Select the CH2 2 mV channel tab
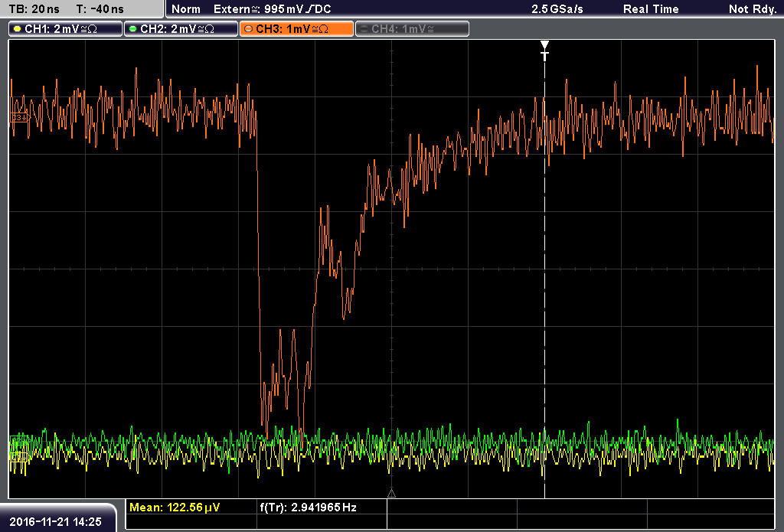The width and height of the screenshot is (784, 532). point(181,29)
